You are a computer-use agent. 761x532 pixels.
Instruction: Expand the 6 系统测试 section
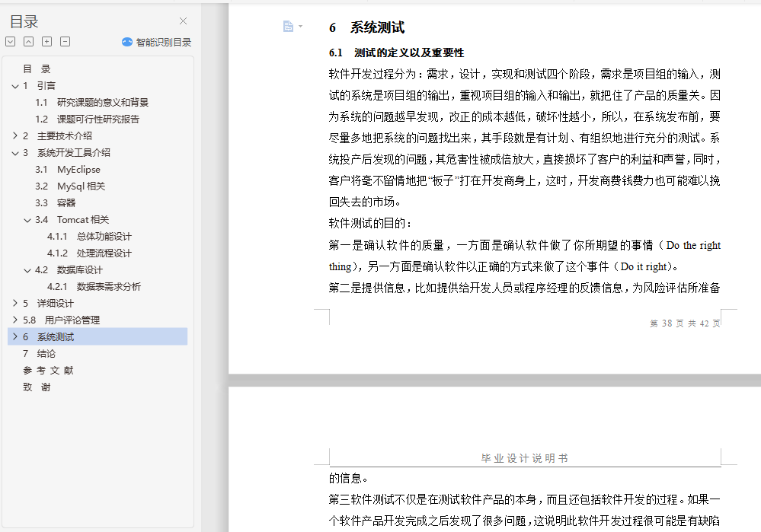pyautogui.click(x=15, y=336)
